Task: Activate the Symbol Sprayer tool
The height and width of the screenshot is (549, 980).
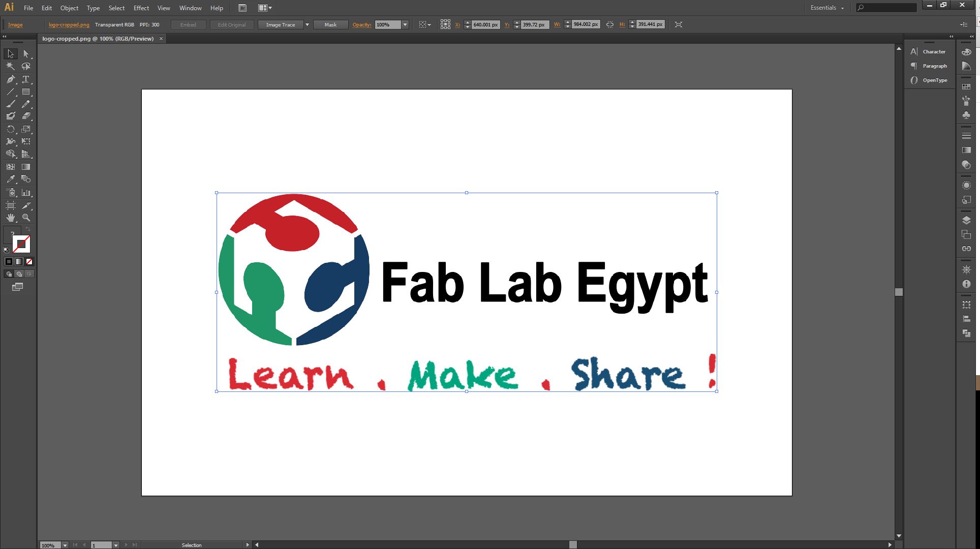Action: pos(10,193)
